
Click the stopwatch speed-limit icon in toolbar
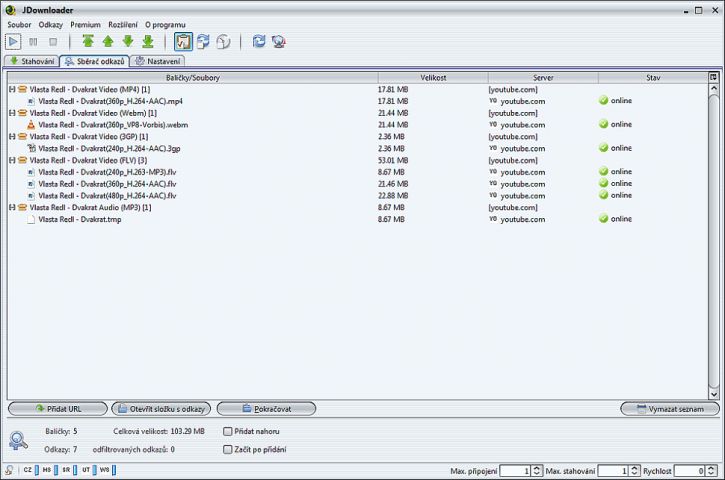223,42
